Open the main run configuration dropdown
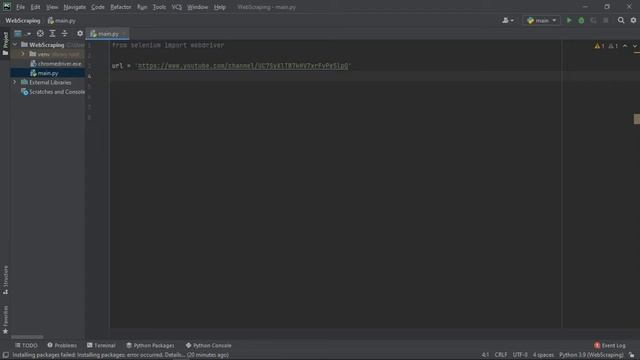The height and width of the screenshot is (360, 640). pos(542,20)
